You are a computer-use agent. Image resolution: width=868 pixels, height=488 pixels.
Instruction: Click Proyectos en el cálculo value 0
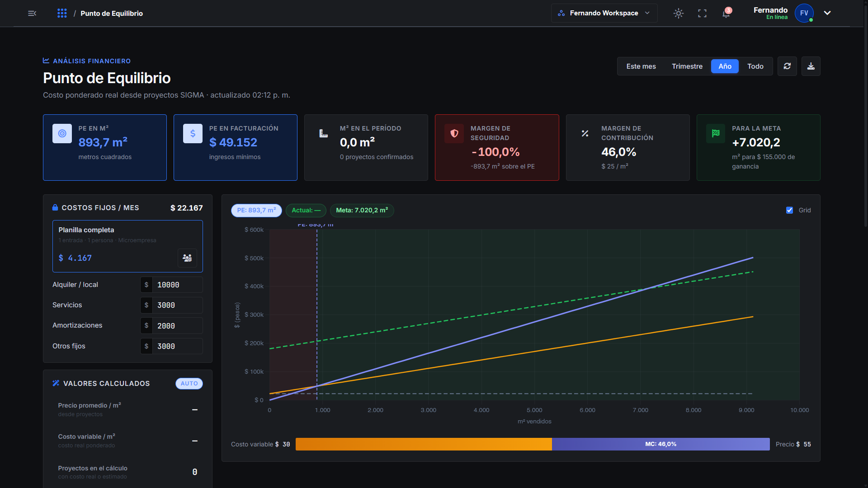pos(195,472)
